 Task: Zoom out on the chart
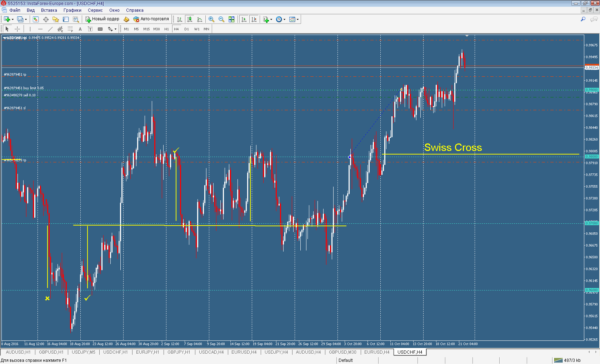coord(221,19)
